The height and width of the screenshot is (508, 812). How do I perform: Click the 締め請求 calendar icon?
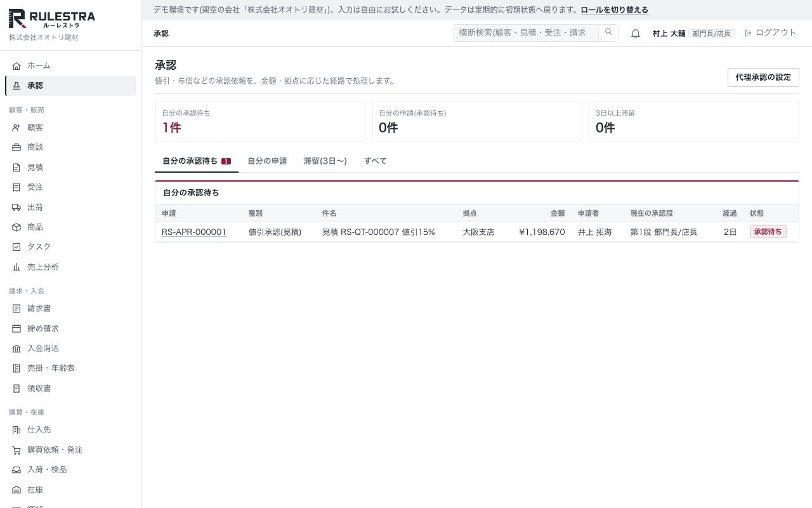pyautogui.click(x=16, y=329)
